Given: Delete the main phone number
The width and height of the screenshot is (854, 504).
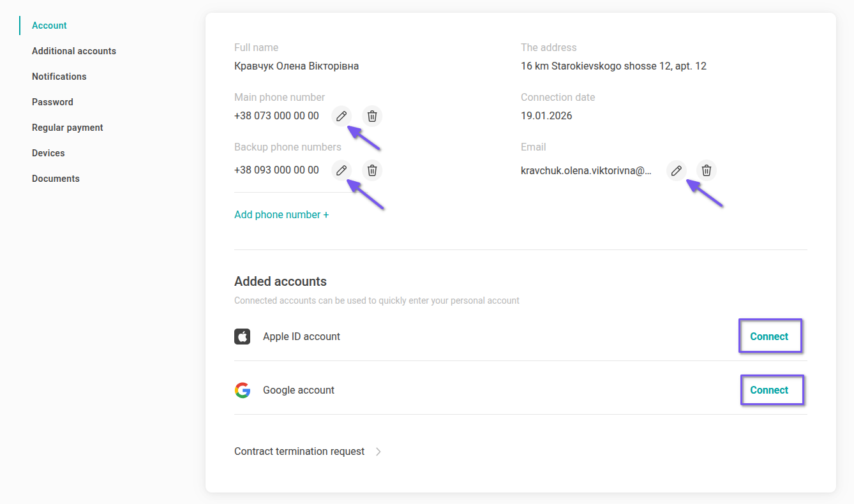Looking at the screenshot, I should (x=372, y=116).
